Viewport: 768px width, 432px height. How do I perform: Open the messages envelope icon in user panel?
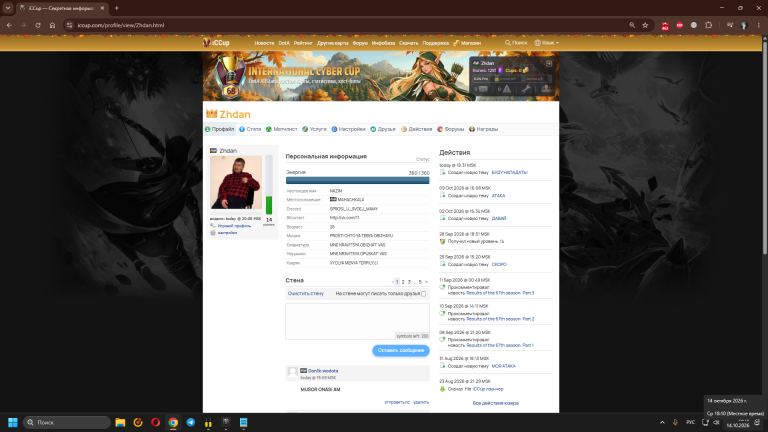(483, 89)
